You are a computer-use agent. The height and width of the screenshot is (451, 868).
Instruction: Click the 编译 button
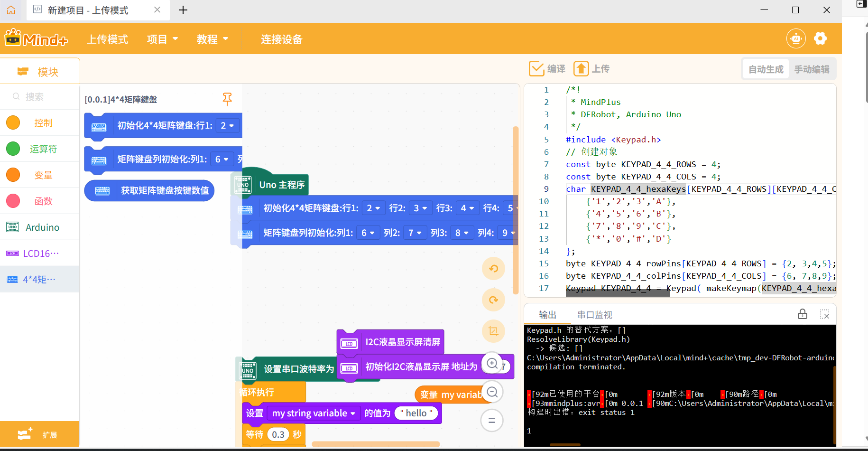(x=547, y=68)
